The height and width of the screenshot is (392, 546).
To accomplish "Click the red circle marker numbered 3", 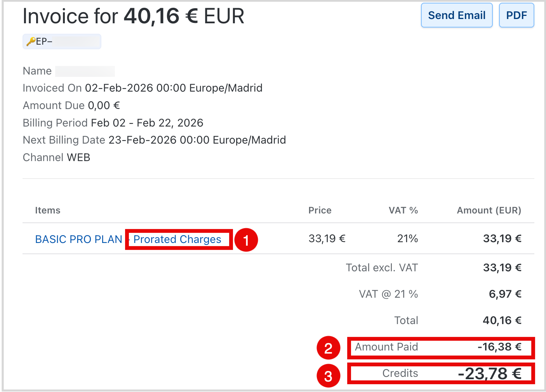I will click(328, 375).
